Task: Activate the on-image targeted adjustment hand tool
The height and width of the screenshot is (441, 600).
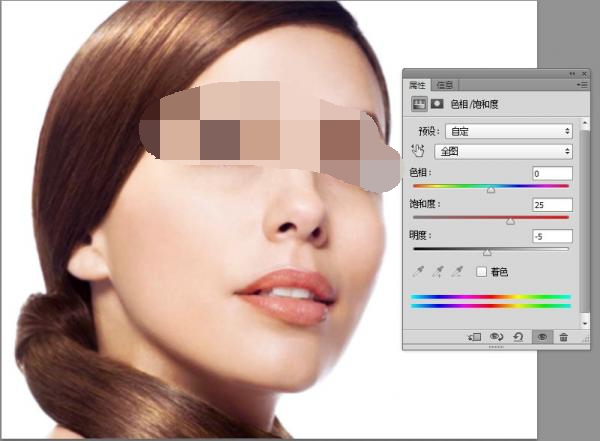Action: [418, 151]
